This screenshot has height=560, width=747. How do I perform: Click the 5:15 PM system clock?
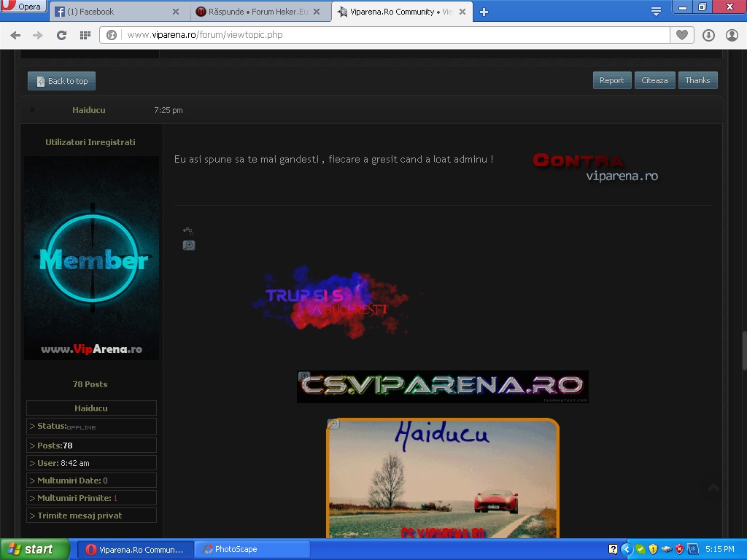720,549
